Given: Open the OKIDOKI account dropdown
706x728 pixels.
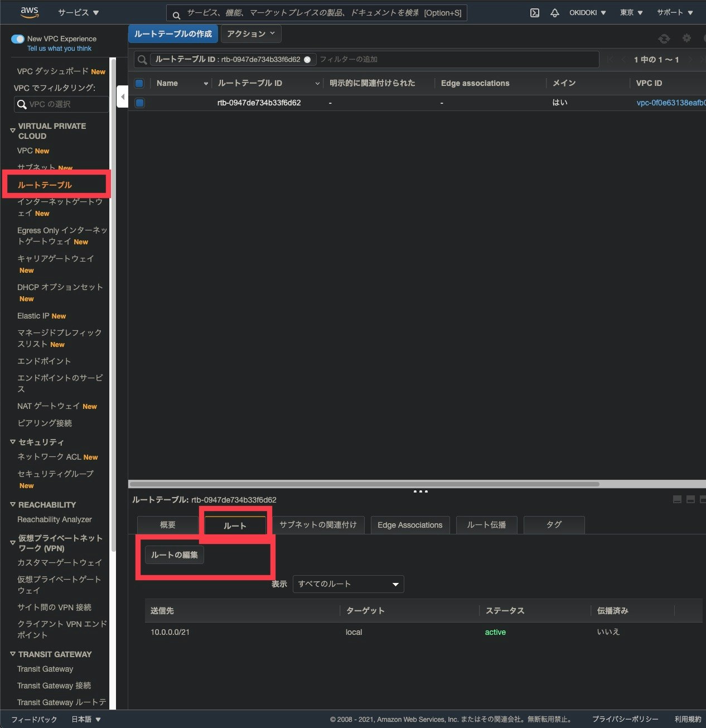Looking at the screenshot, I should (x=587, y=12).
